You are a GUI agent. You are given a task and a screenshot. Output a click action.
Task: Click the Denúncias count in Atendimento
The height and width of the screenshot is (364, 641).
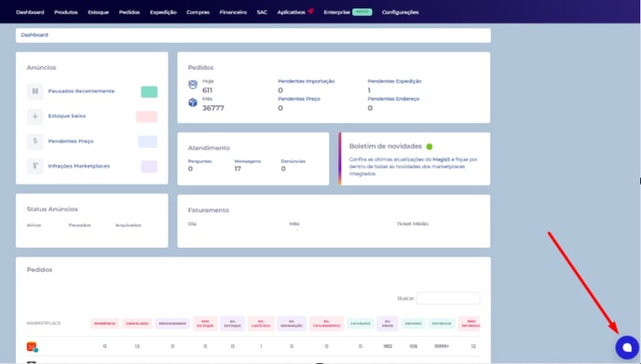pos(283,169)
